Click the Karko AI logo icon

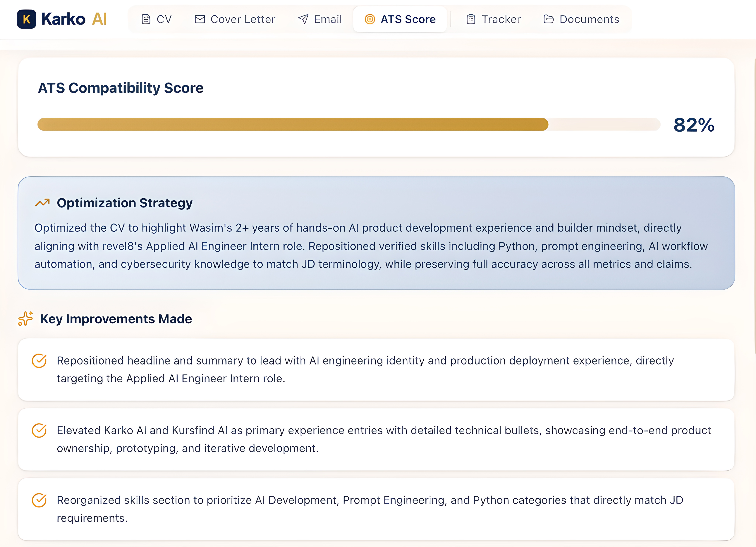point(27,19)
